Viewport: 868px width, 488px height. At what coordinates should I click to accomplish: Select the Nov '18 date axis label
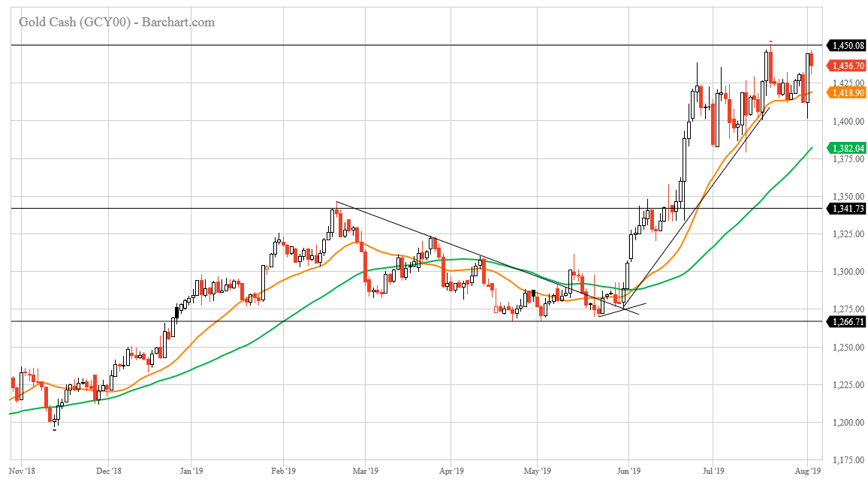(22, 471)
